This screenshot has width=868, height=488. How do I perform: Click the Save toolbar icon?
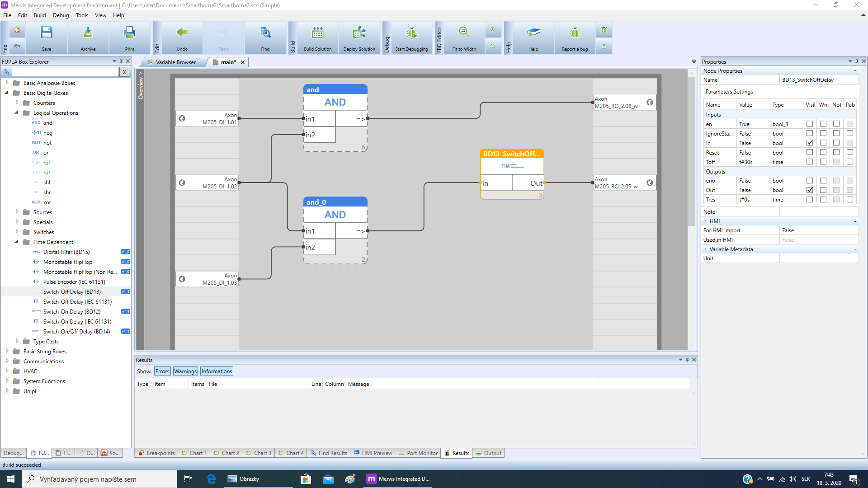point(47,33)
